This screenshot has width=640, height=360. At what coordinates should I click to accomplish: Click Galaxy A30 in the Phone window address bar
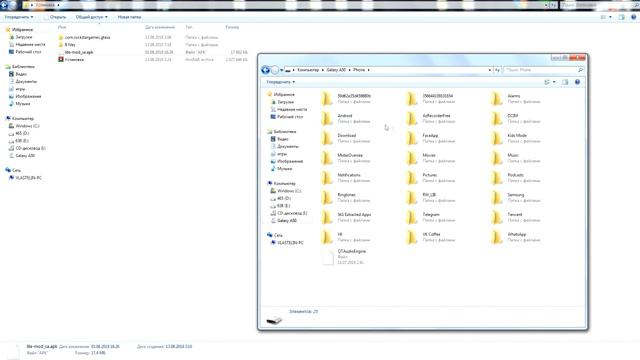(336, 70)
